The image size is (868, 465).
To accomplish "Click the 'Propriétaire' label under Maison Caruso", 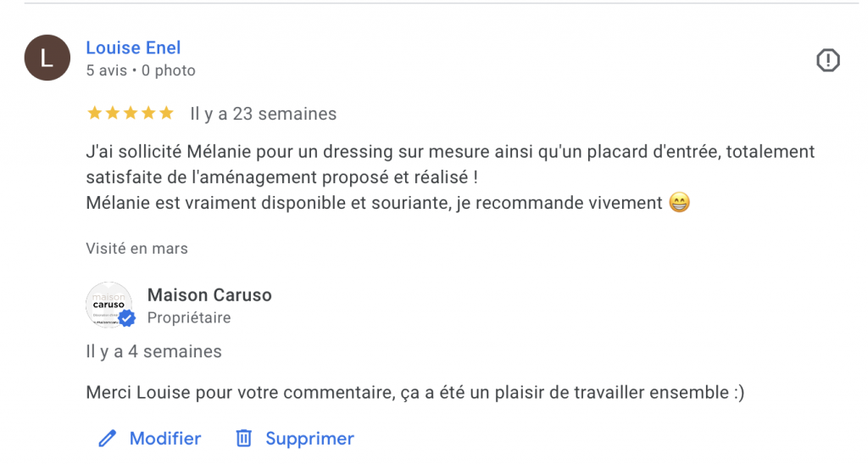I will coord(189,318).
